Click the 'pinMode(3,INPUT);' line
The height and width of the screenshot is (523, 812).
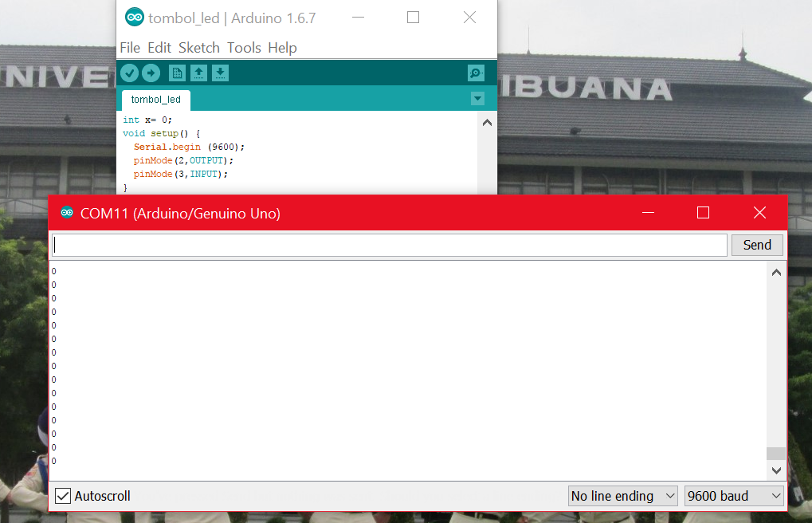click(x=181, y=174)
